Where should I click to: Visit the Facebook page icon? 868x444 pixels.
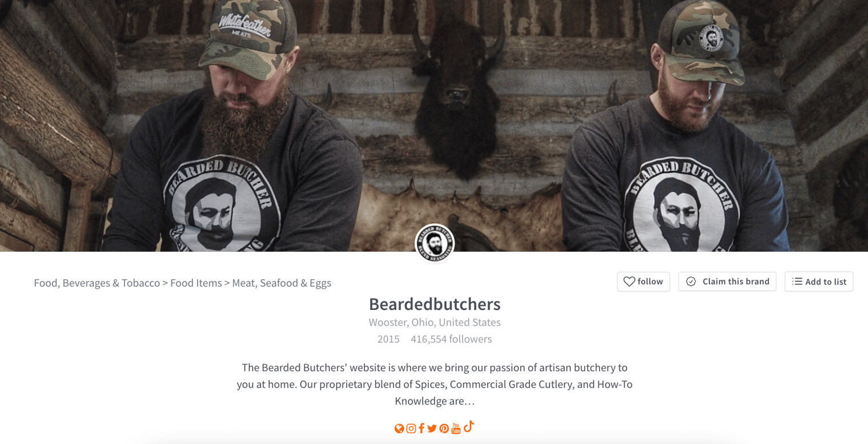click(x=421, y=429)
